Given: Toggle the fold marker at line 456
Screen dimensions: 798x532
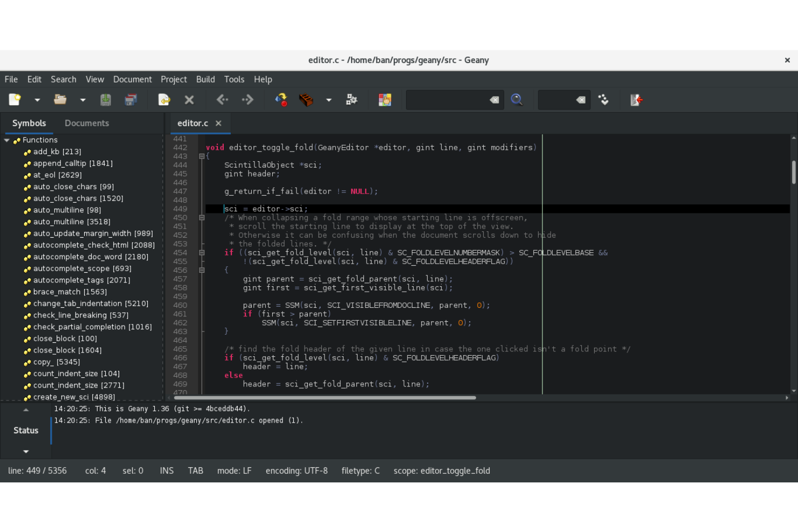Looking at the screenshot, I should 202,270.
